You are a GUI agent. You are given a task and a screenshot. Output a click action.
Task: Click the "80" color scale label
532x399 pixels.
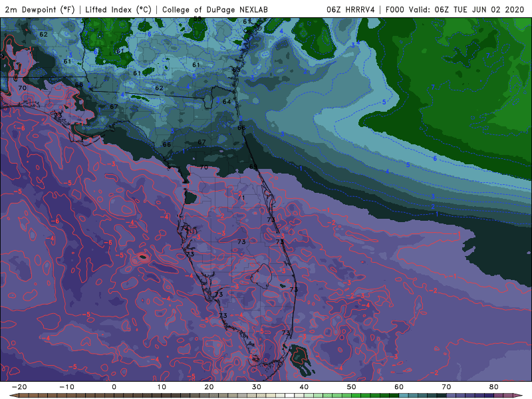tap(494, 387)
